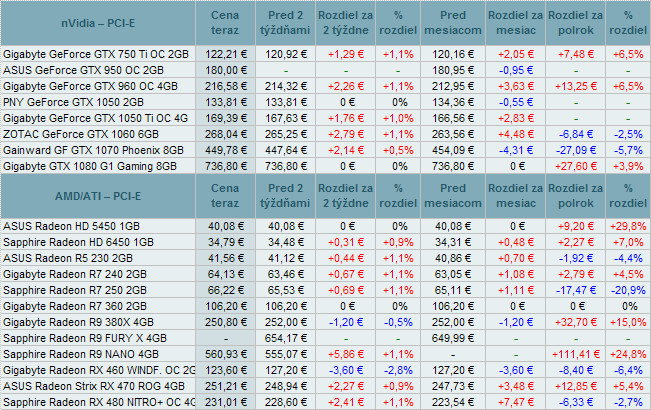Click the -6,84 € half-year difference
Screen dimensions: 651x410
(575, 134)
